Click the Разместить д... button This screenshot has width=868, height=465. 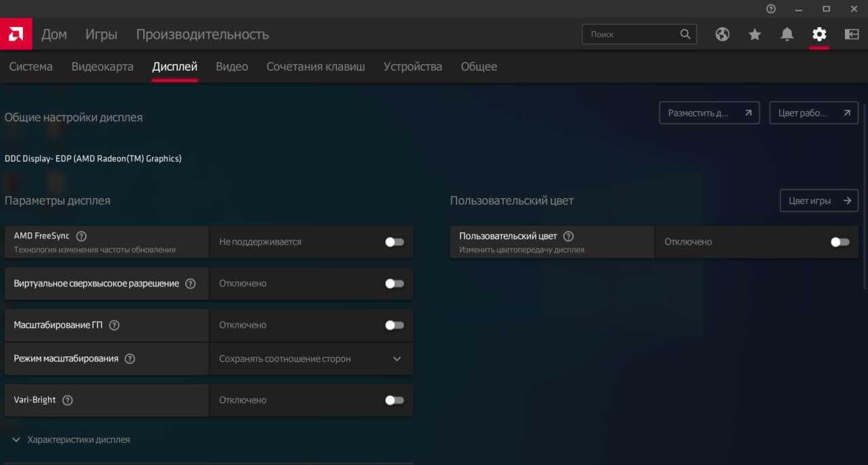[x=709, y=113]
